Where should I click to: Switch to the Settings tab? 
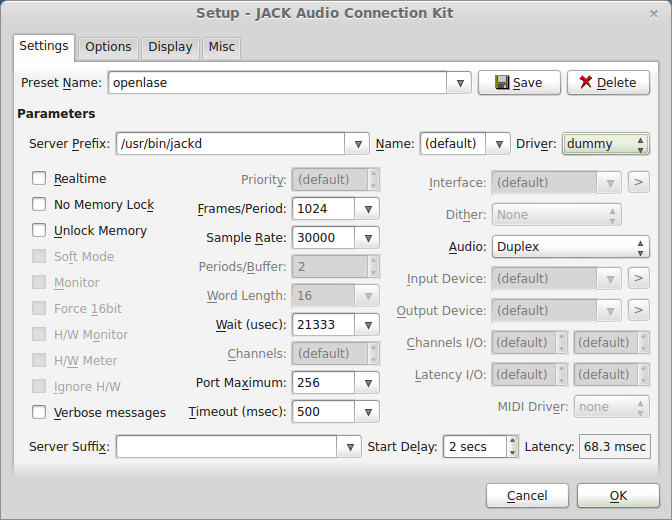click(x=44, y=46)
